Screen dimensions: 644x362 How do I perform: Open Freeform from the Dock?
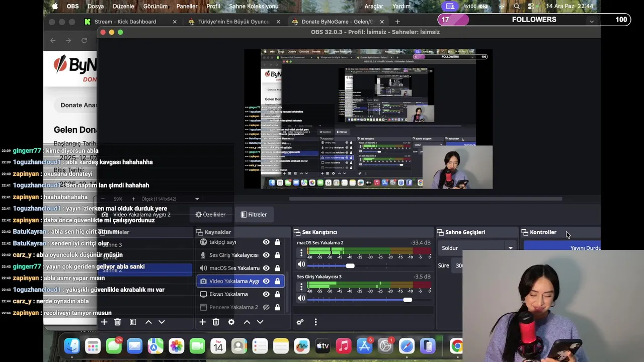301,346
